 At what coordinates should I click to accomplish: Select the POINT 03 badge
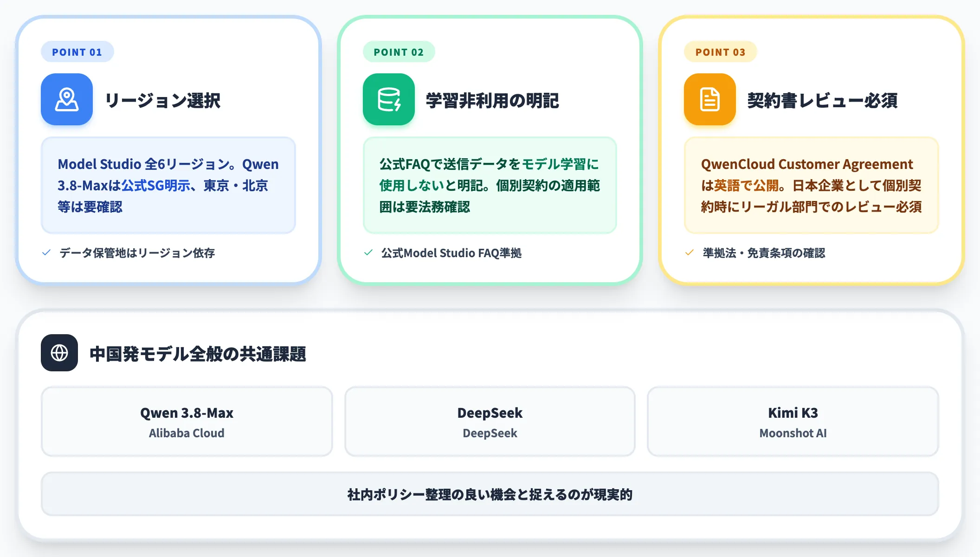click(x=721, y=52)
